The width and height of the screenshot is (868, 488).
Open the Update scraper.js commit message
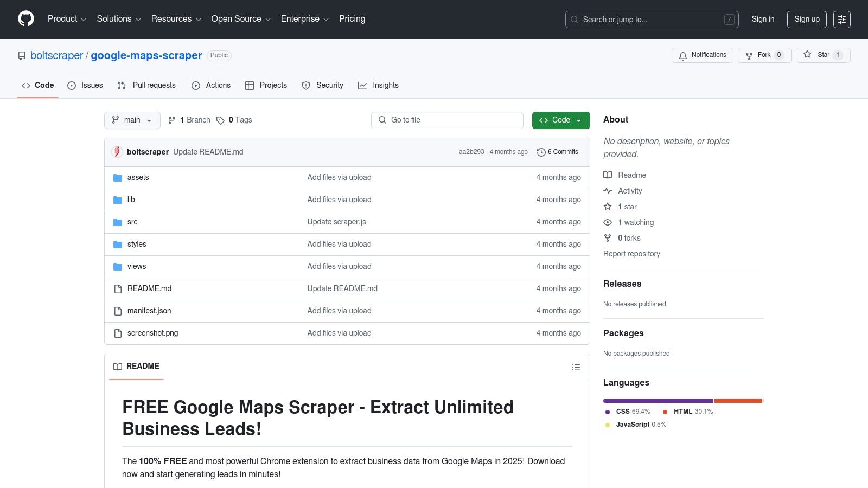(x=337, y=222)
